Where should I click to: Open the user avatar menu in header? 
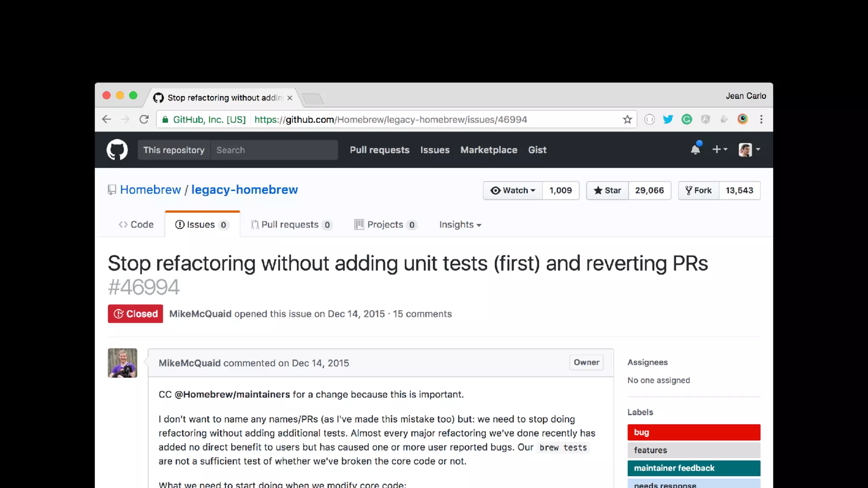[749, 150]
